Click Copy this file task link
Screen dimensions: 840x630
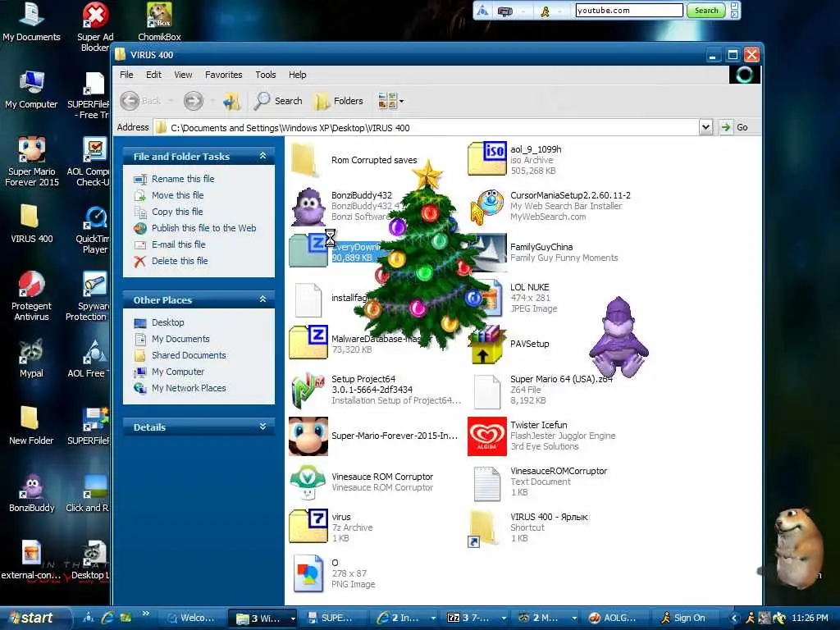[x=177, y=212]
